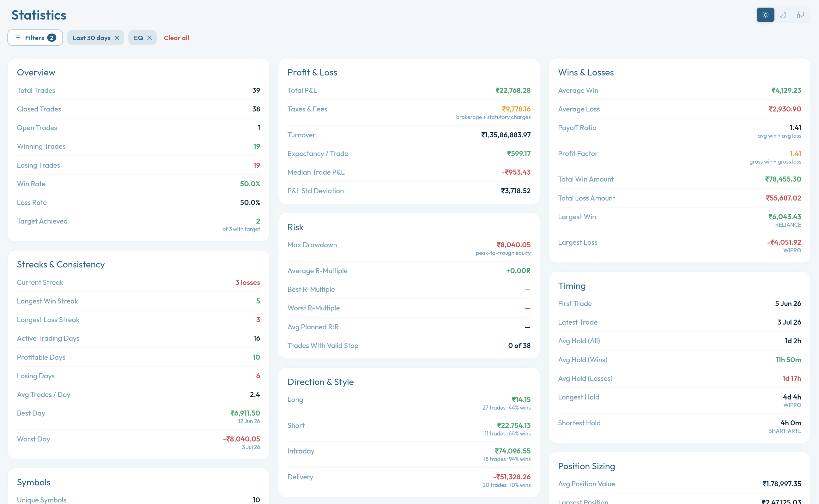This screenshot has height=504, width=819.
Task: Switch to dark theme moon icon
Action: (783, 15)
